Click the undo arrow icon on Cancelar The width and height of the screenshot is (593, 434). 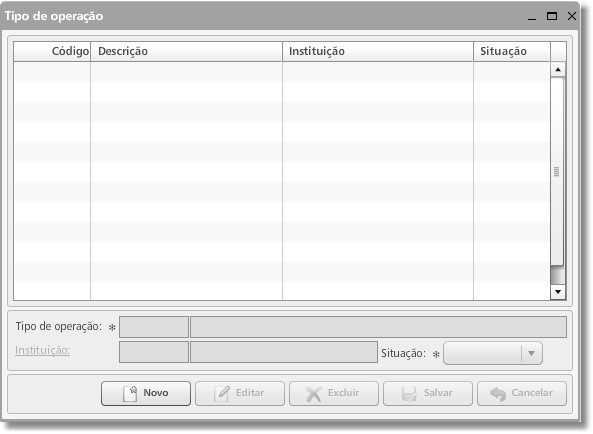click(498, 394)
